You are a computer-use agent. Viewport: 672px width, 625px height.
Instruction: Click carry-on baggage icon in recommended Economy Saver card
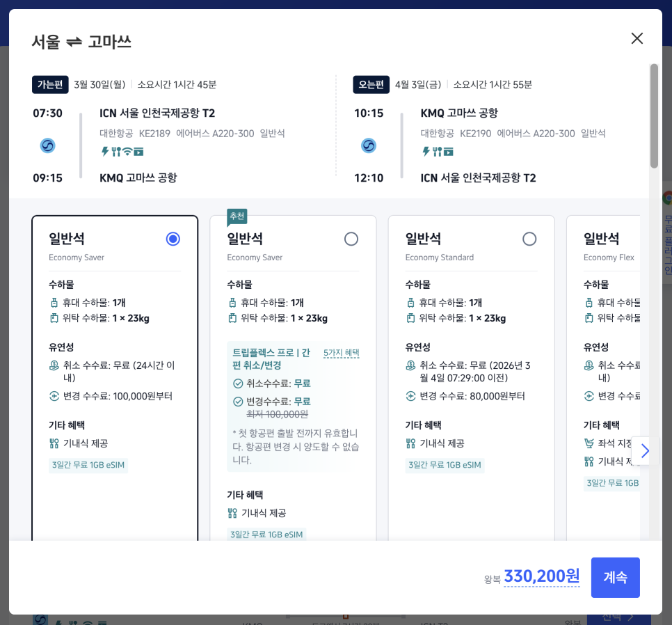click(232, 303)
